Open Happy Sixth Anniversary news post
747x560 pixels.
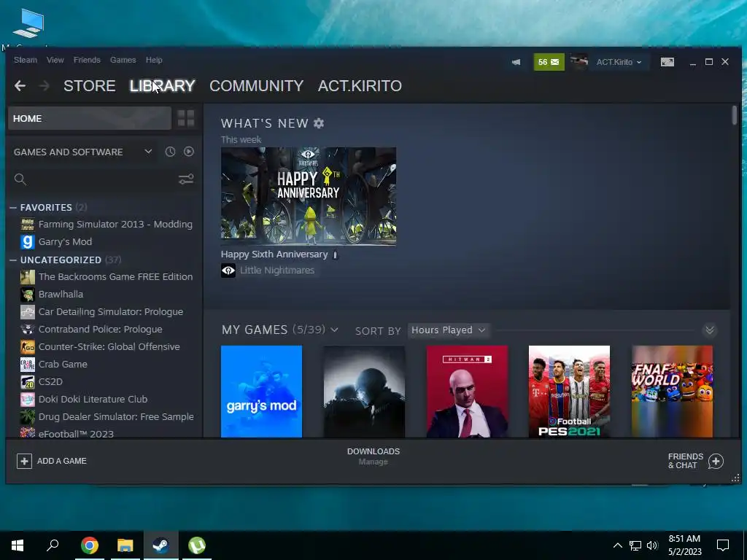coord(274,254)
